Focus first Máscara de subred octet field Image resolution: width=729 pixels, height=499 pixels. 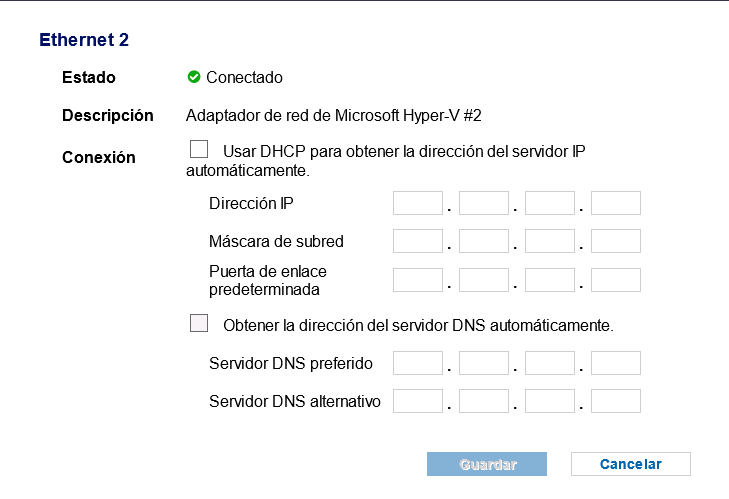click(x=418, y=241)
